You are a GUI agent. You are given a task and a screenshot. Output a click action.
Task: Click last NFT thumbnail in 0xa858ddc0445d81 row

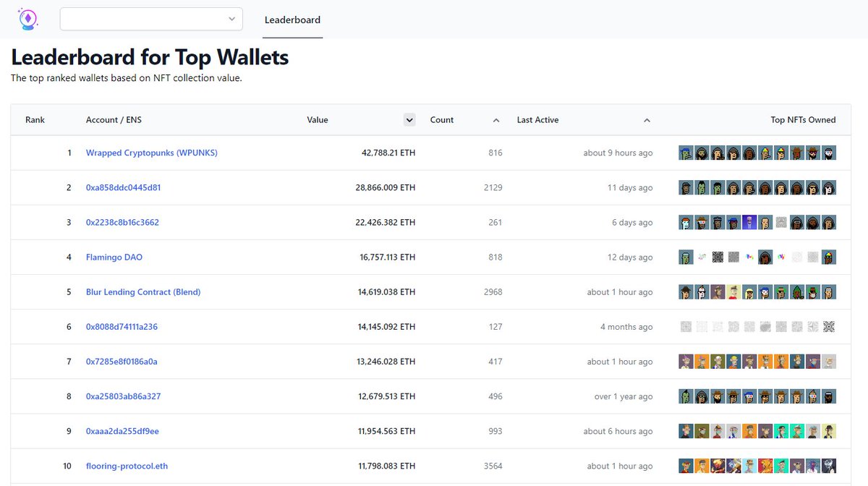pos(829,188)
